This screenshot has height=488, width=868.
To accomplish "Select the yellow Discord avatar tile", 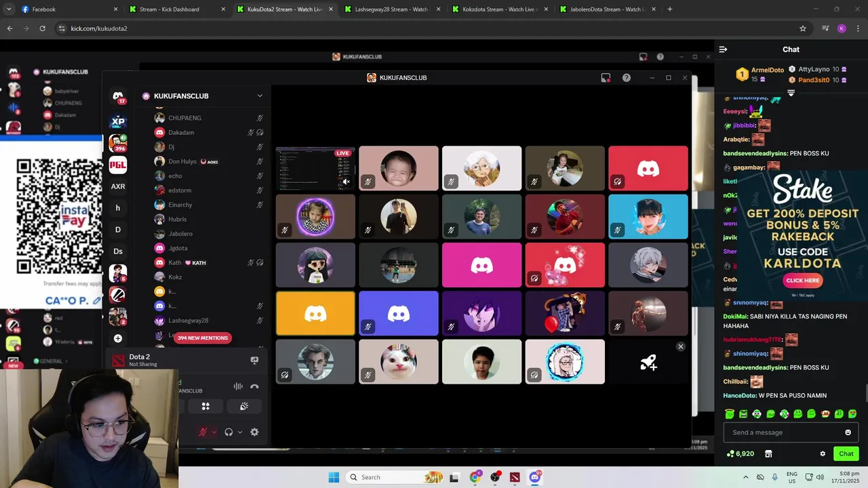I will [x=315, y=314].
